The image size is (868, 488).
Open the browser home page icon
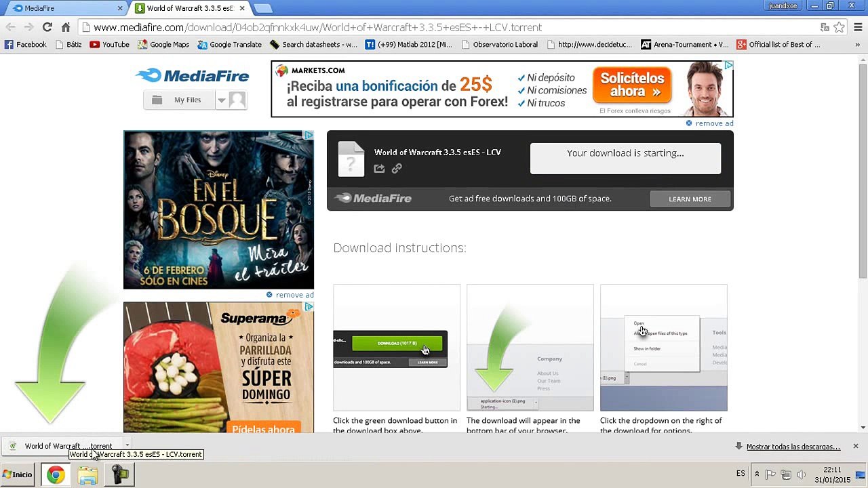(66, 27)
